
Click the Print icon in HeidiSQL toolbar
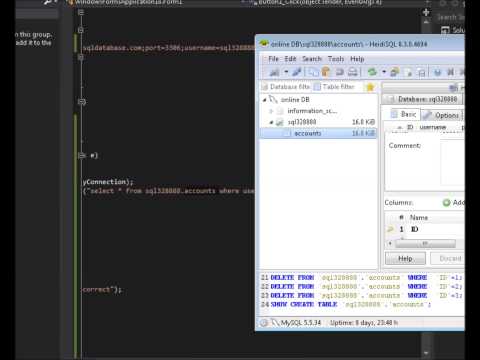(353, 72)
